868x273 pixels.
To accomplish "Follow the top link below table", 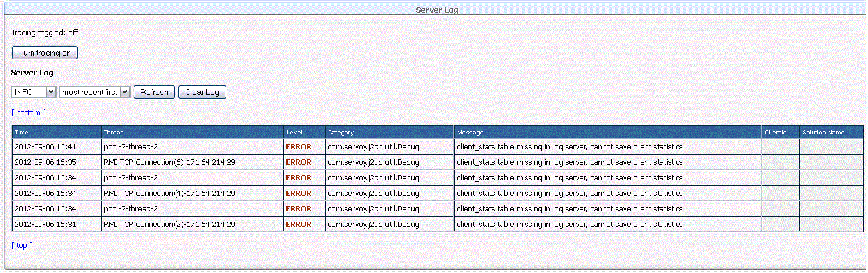I will pos(22,245).
